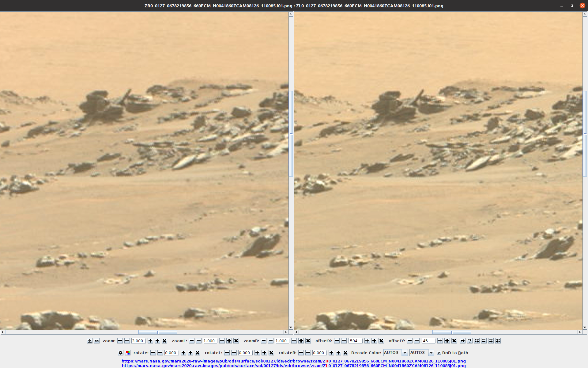Click thin plus button next to zoomR field
588x368 pixels.
294,341
